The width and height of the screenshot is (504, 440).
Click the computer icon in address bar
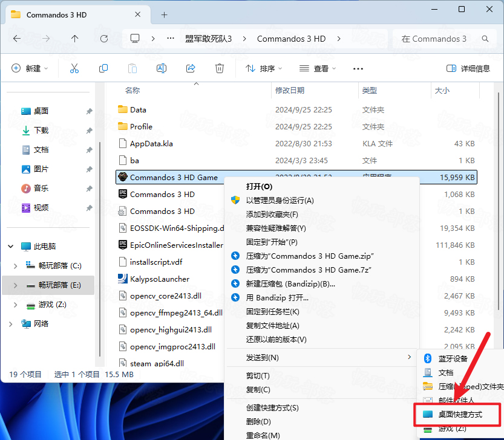pyautogui.click(x=135, y=39)
